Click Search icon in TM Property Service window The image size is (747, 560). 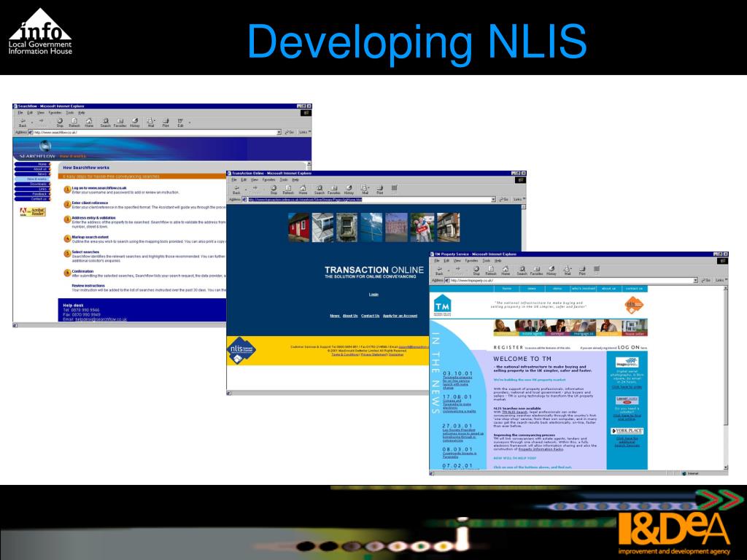(522, 271)
